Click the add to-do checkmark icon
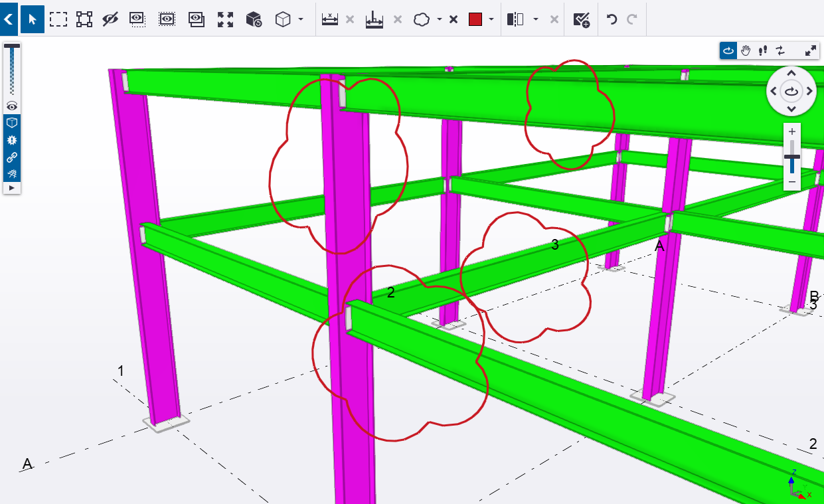This screenshot has width=824, height=504. [x=581, y=19]
